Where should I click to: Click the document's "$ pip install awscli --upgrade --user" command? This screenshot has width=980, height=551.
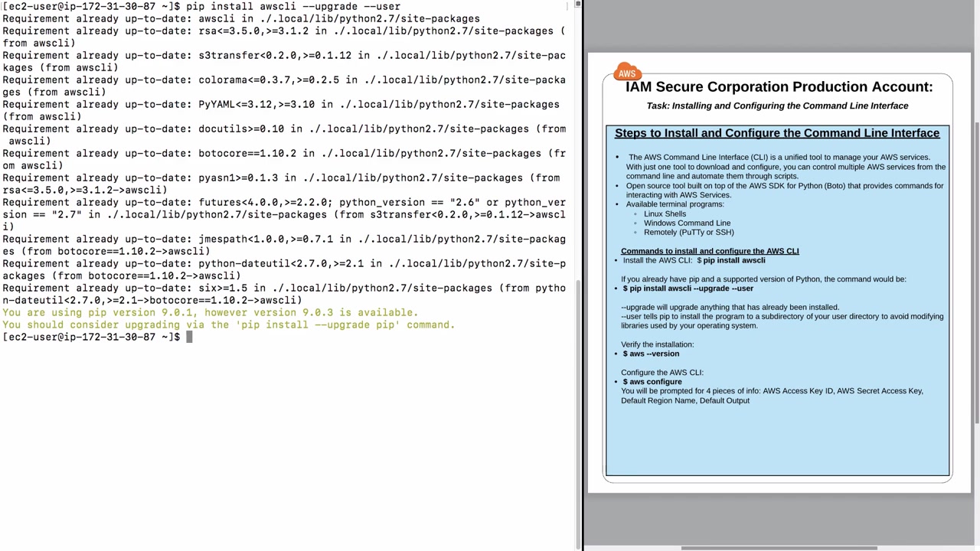coord(688,289)
